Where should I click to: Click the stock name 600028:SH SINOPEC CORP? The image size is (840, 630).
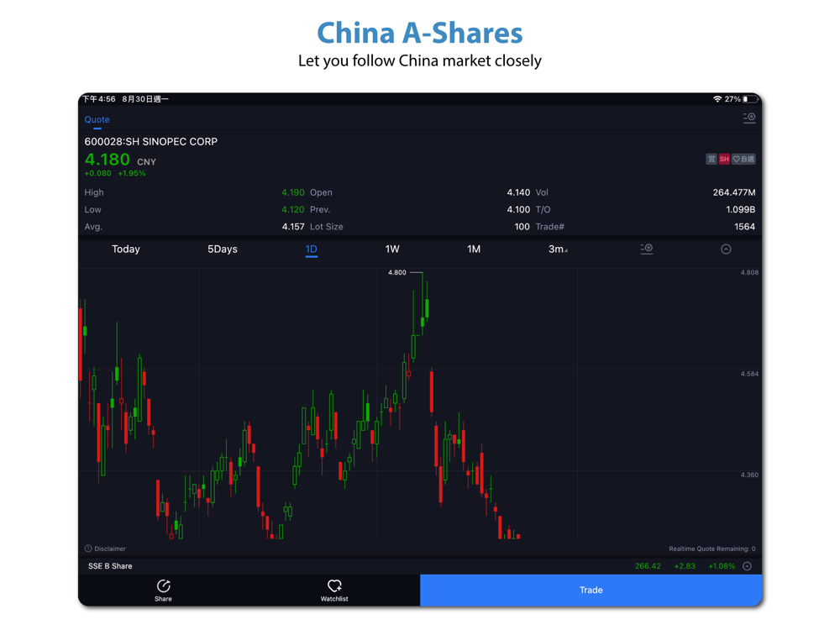tap(151, 141)
